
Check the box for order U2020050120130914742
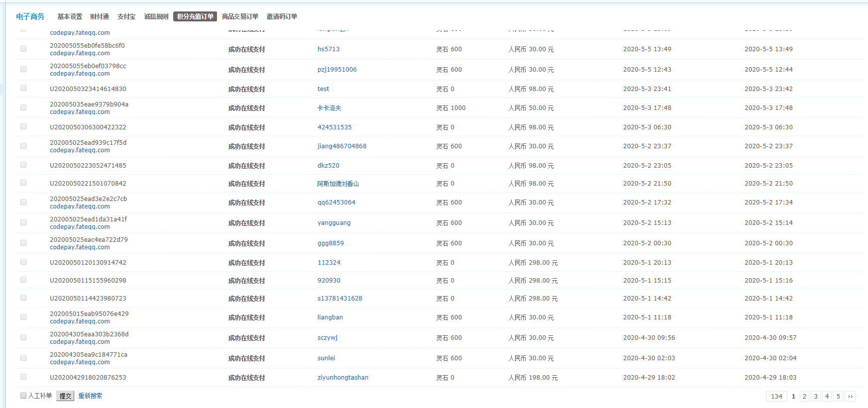tap(23, 262)
